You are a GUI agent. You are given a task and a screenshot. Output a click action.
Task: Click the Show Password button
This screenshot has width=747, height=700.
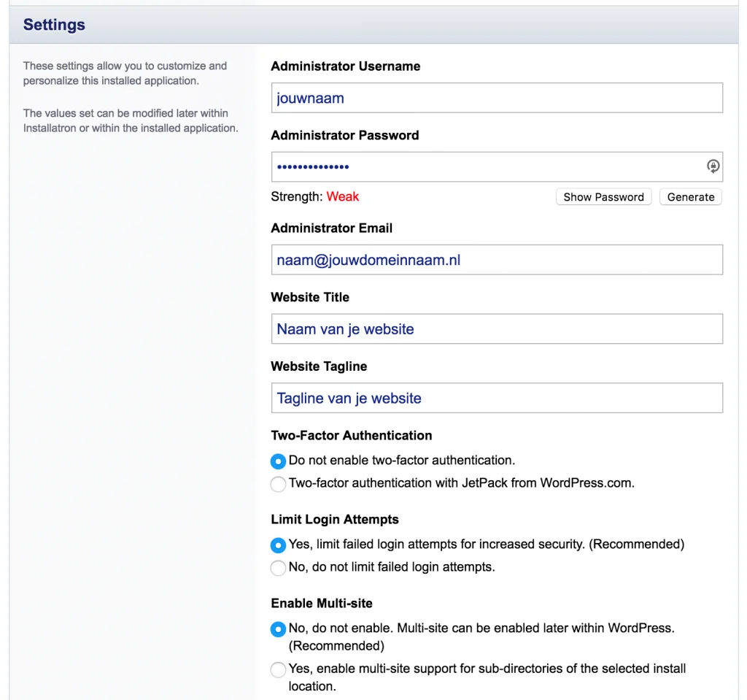click(603, 196)
